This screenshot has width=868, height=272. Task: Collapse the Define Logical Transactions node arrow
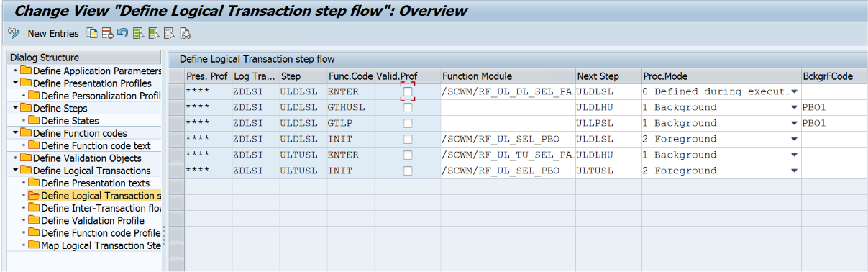15,171
